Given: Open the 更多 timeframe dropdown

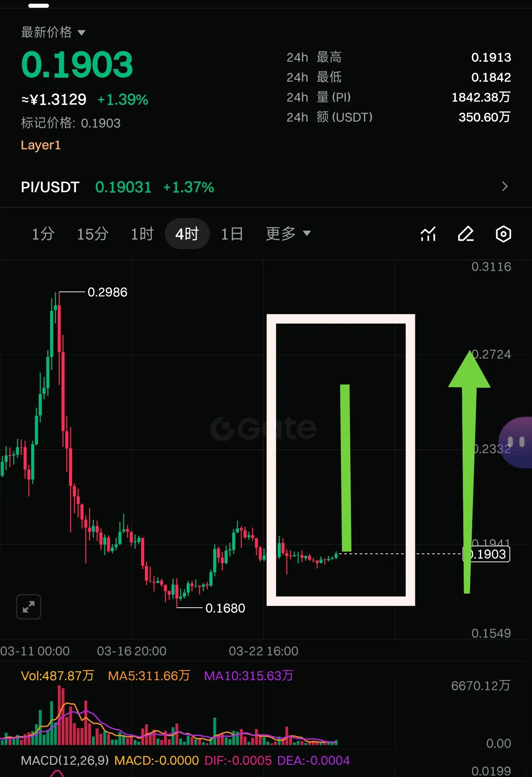Looking at the screenshot, I should click(x=288, y=234).
